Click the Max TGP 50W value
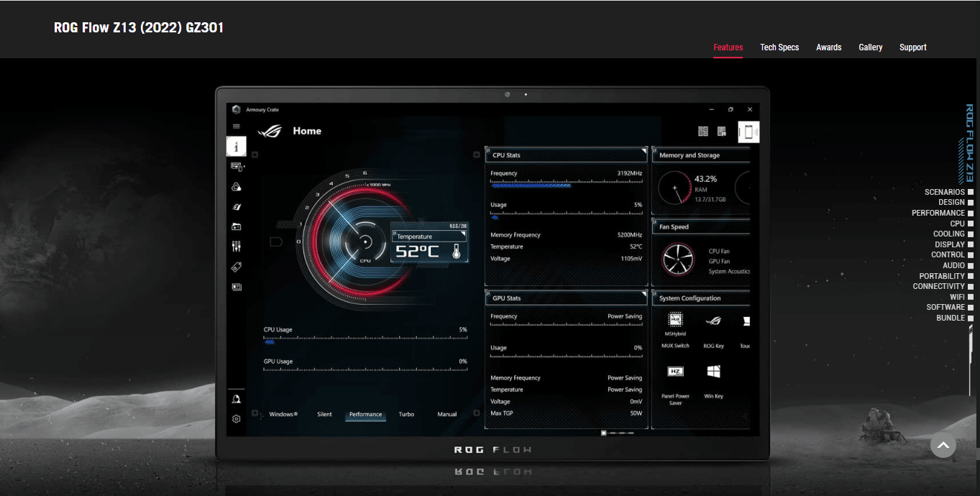This screenshot has height=496, width=980. [x=636, y=413]
